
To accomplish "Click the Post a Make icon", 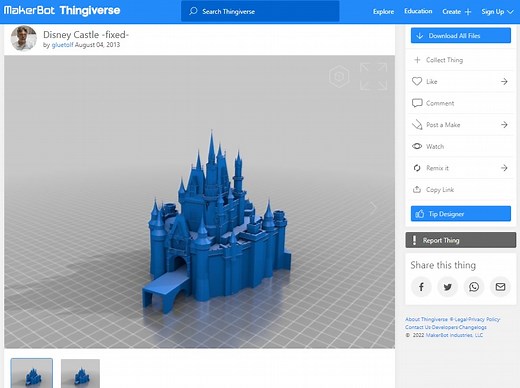I will pyautogui.click(x=417, y=125).
